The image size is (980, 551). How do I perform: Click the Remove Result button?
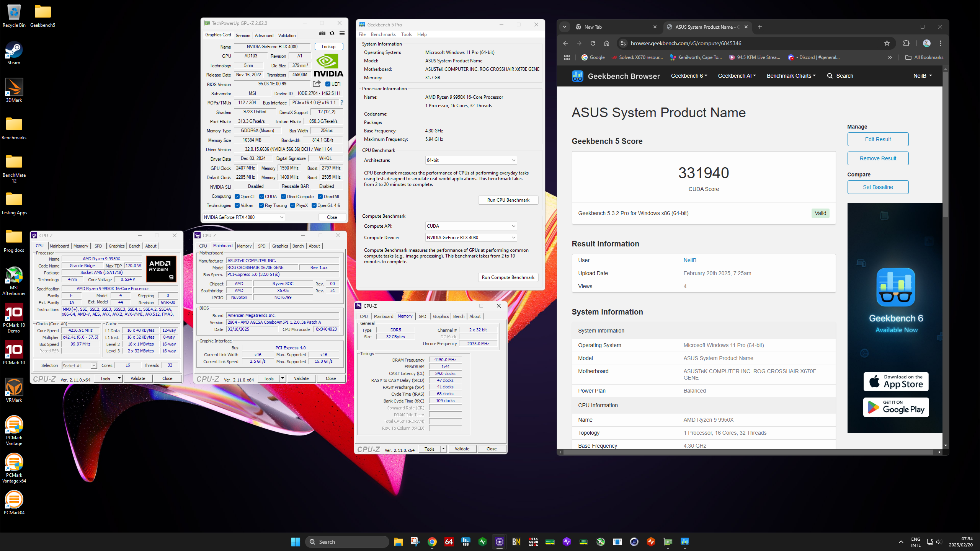click(x=878, y=158)
